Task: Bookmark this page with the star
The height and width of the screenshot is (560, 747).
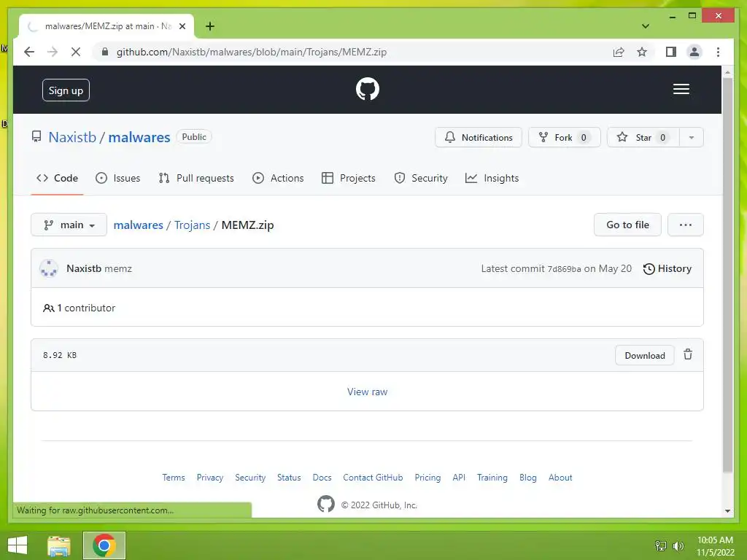Action: pos(642,52)
